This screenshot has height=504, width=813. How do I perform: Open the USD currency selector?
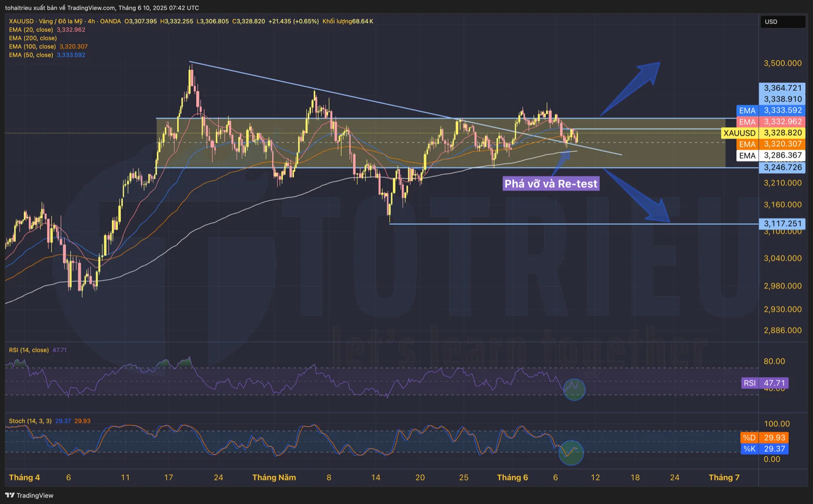click(x=783, y=22)
